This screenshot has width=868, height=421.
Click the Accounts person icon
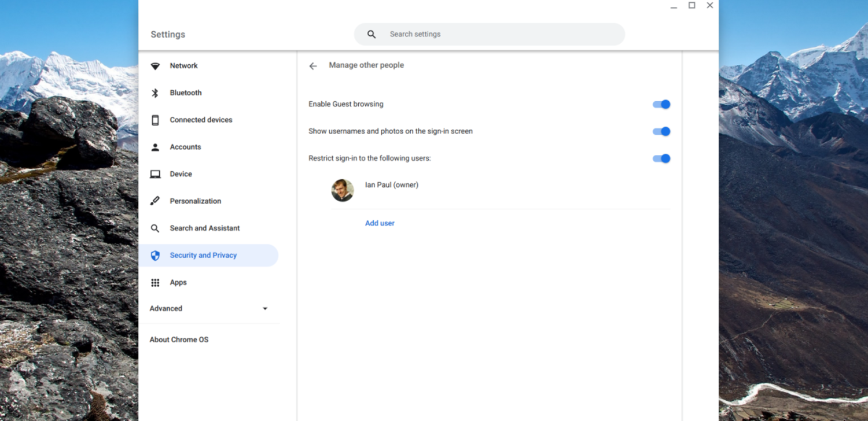point(155,147)
